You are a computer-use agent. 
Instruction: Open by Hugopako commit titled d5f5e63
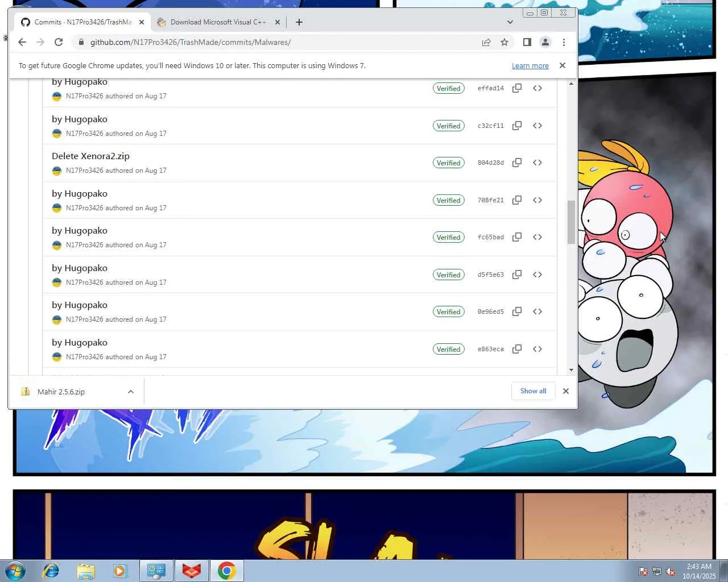tap(80, 268)
